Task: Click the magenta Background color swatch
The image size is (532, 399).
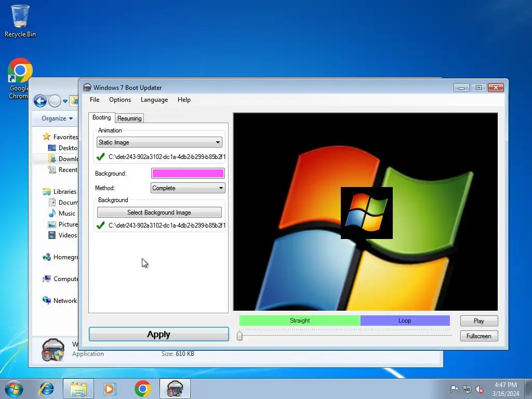Action: pos(188,174)
